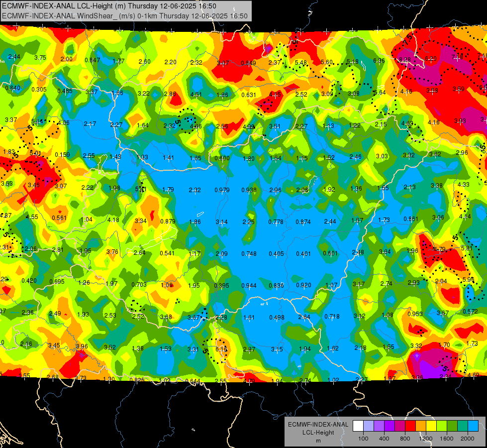Click the grid value '0.405'
The width and height of the screenshot is (487, 448).
tap(277, 254)
